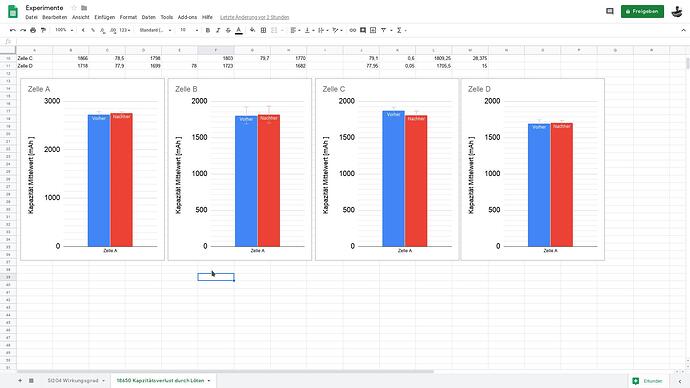Add a new sheet
This screenshot has height=388, width=690.
point(20,381)
